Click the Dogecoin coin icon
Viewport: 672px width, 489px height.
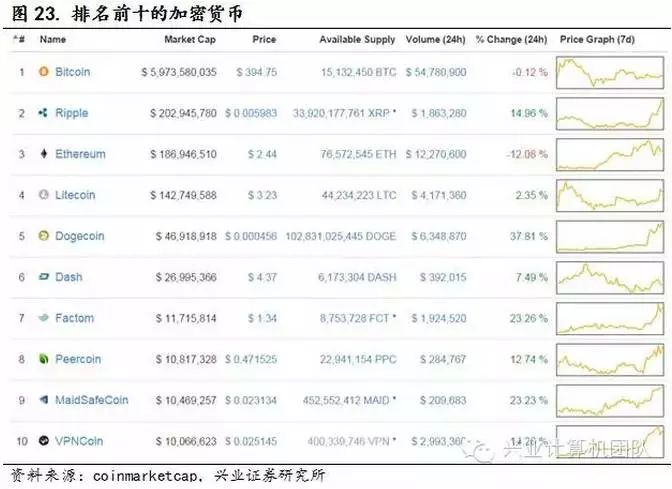pyautogui.click(x=44, y=236)
